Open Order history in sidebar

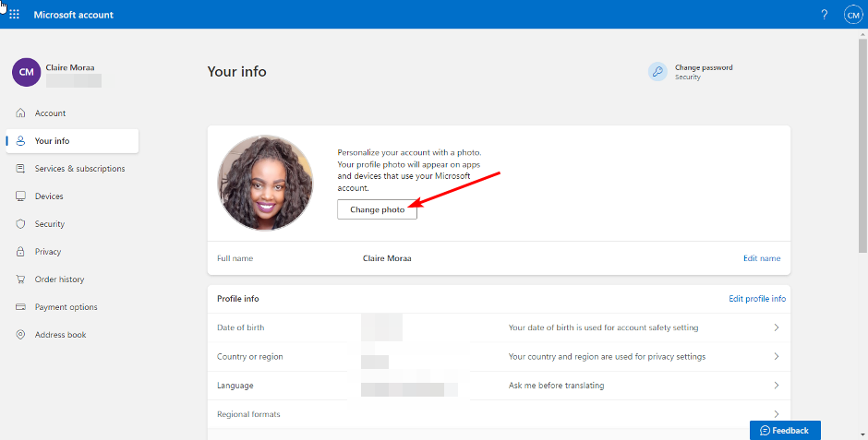pos(59,279)
